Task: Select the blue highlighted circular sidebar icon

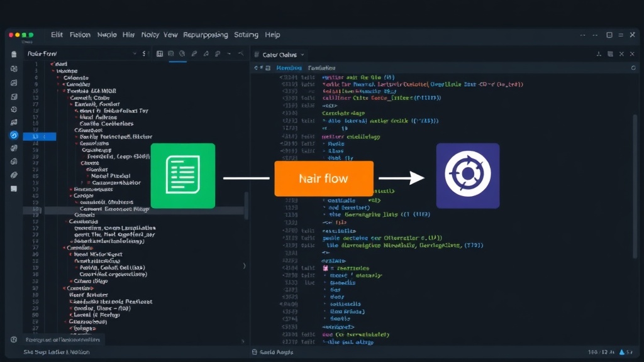Action: (14, 135)
